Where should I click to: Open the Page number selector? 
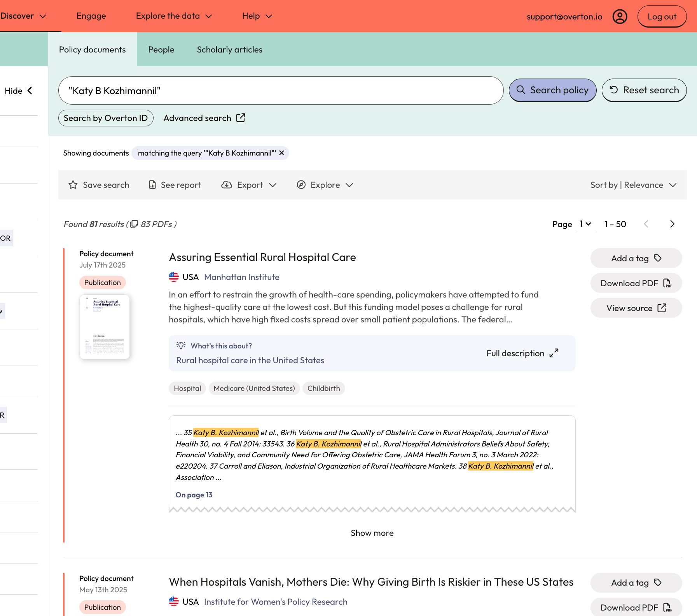[585, 224]
